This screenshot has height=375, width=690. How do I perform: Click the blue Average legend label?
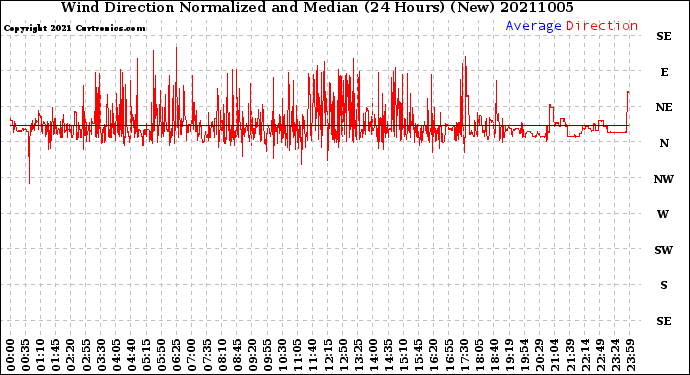tap(533, 26)
